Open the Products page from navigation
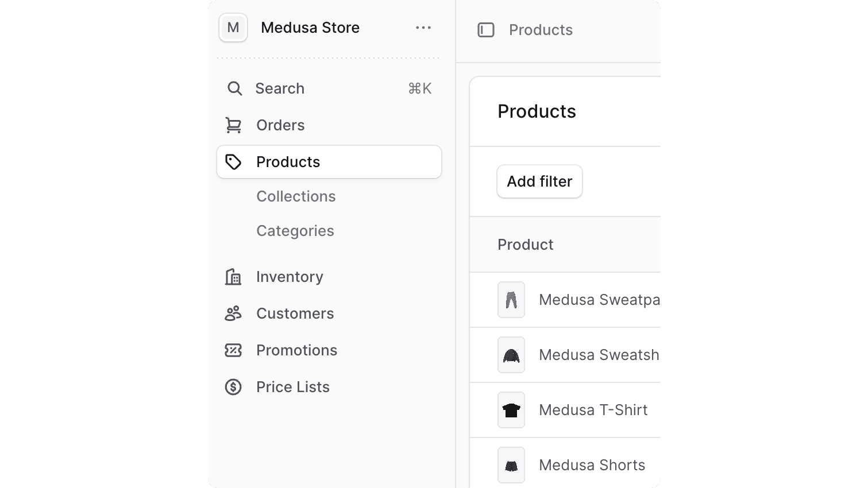This screenshot has height=488, width=868. (x=288, y=162)
